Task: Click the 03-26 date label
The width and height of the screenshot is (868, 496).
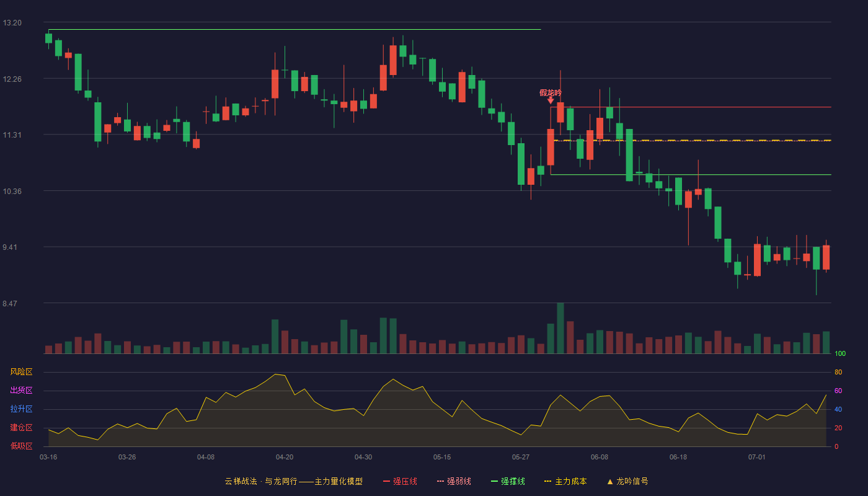Action: coord(127,458)
